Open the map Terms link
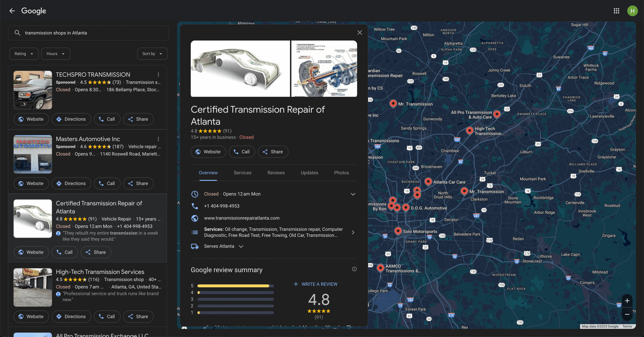This screenshot has height=337, width=644. click(627, 327)
